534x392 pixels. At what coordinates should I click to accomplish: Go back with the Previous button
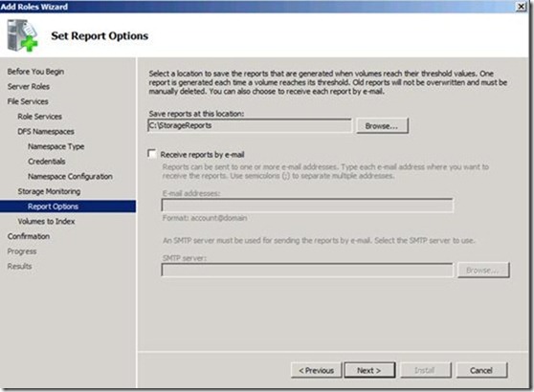tap(317, 370)
